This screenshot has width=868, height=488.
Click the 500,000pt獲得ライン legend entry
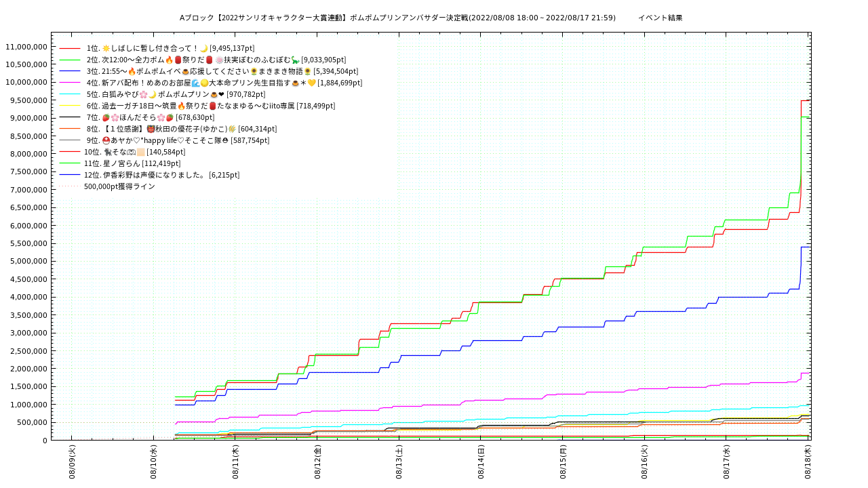[x=119, y=186]
